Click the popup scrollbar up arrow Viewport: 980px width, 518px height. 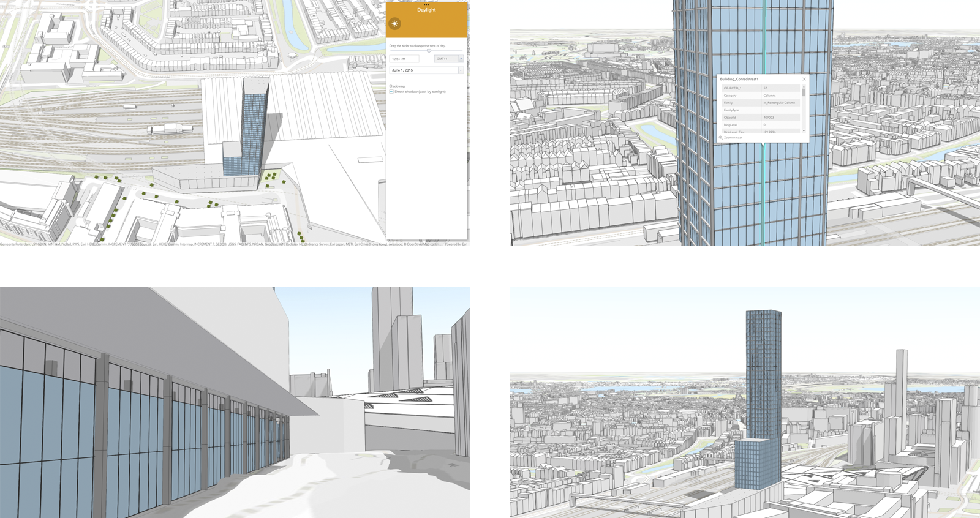coord(804,86)
